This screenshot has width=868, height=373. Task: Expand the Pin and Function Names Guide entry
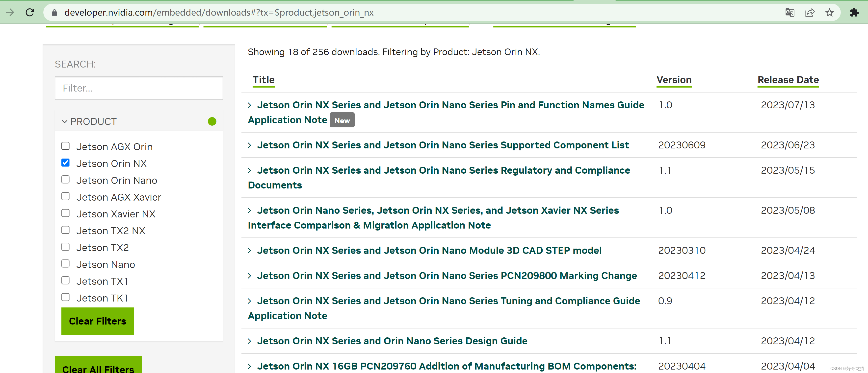click(x=249, y=105)
